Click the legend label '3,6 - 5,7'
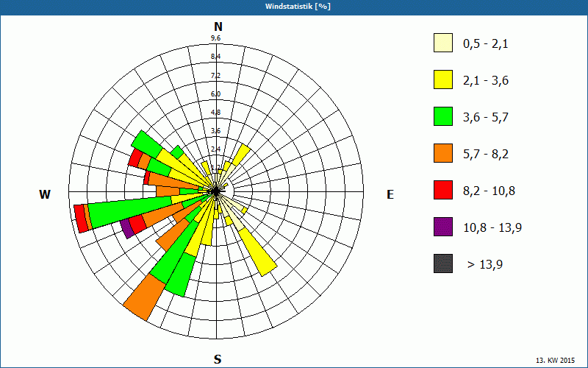The width and height of the screenshot is (588, 368). point(486,118)
